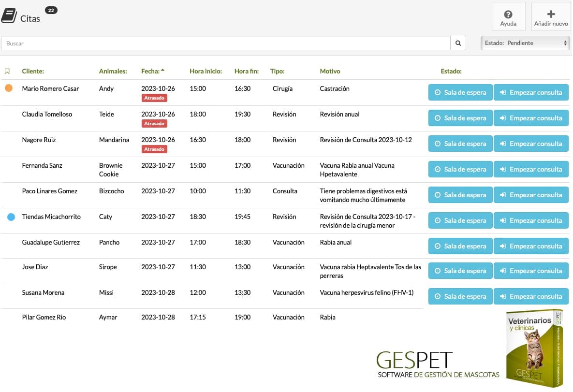Start consultation for Paco Linares Gomez

531,195
